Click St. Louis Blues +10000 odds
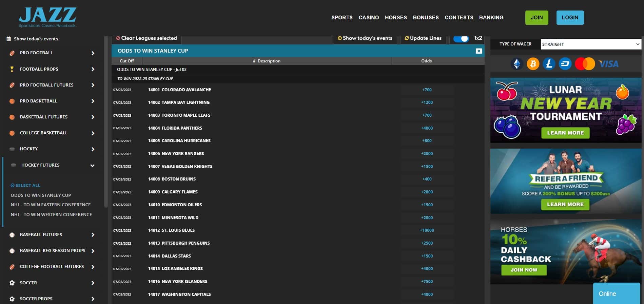 [x=427, y=230]
